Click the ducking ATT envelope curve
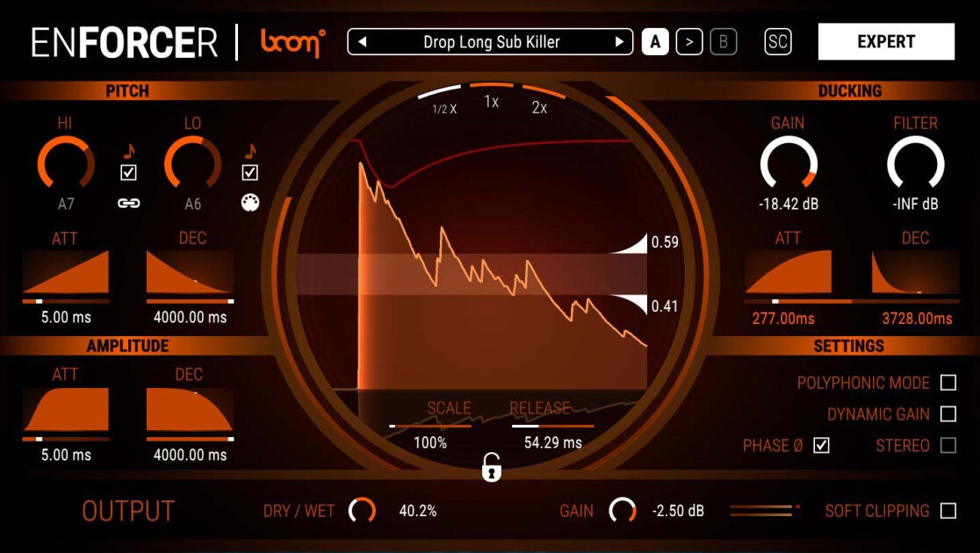The width and height of the screenshot is (980, 553). pos(788,272)
